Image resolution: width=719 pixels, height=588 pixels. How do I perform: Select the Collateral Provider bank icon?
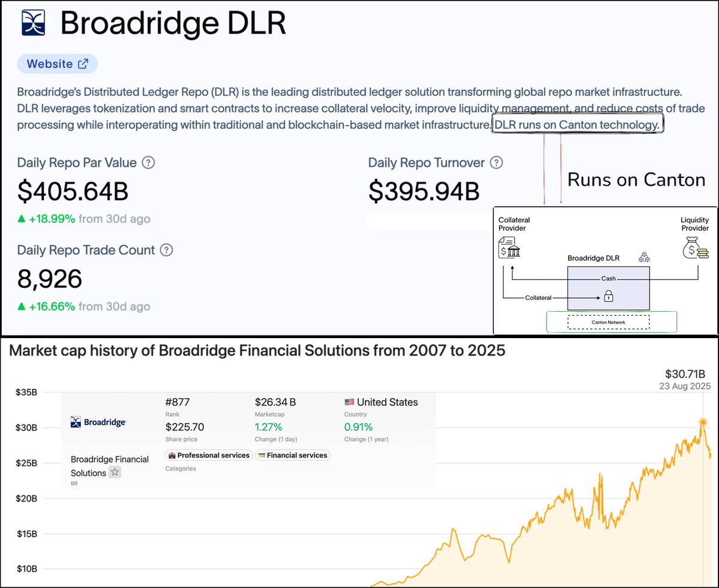point(509,248)
